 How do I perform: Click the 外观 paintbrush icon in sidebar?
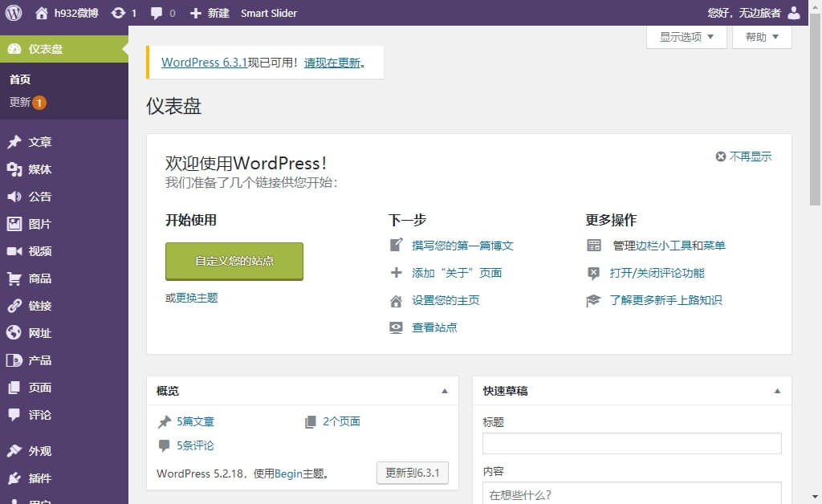14,450
